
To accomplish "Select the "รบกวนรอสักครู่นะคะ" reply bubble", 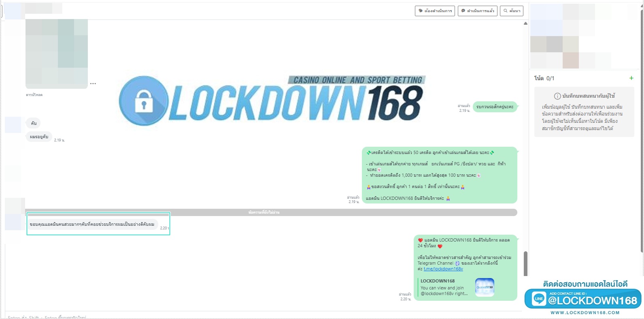I will (495, 107).
